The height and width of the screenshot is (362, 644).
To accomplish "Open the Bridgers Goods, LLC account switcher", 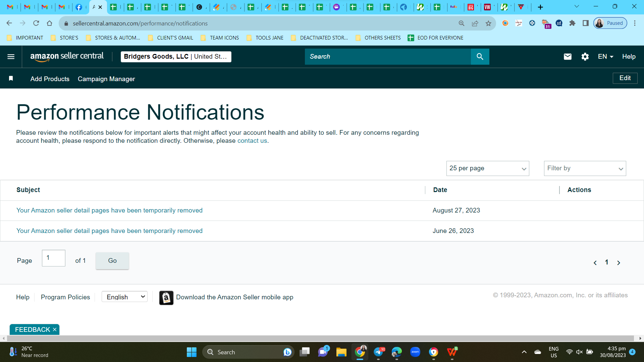I will pos(176,57).
